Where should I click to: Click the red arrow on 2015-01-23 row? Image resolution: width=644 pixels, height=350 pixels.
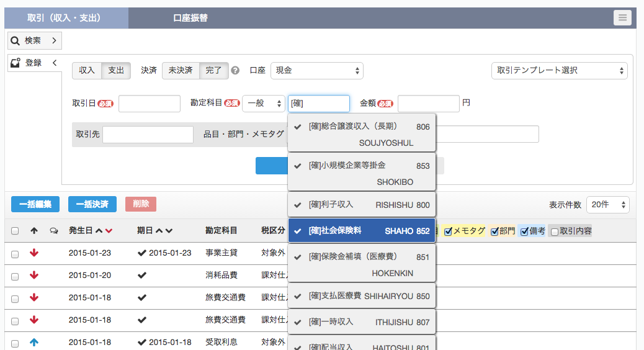tap(34, 253)
